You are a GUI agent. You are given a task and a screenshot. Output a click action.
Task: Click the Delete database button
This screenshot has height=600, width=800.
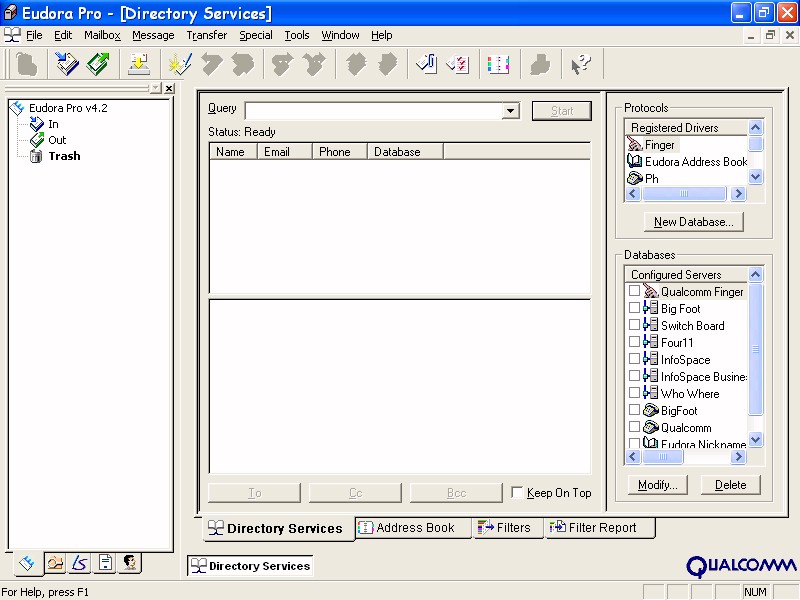pos(731,485)
